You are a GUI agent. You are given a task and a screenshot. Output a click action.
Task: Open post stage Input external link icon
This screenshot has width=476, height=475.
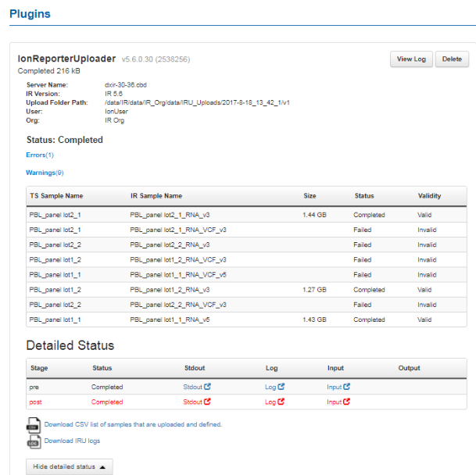coord(346,402)
